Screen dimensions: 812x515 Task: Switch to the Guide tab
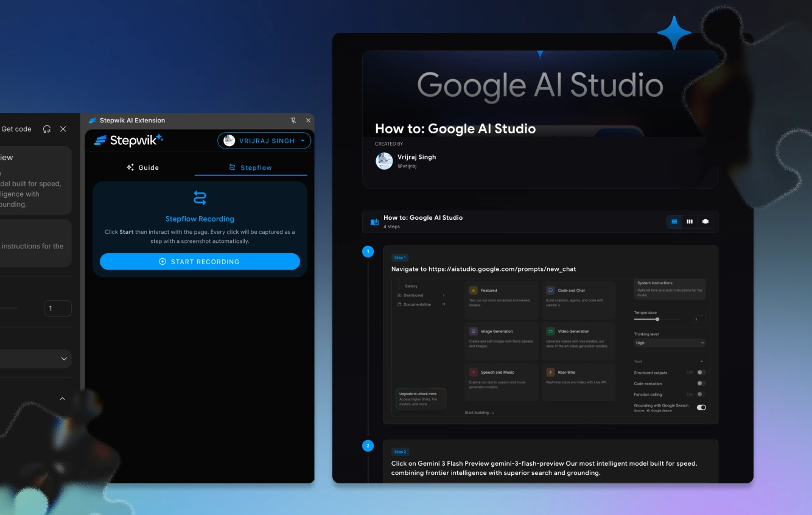(142, 167)
